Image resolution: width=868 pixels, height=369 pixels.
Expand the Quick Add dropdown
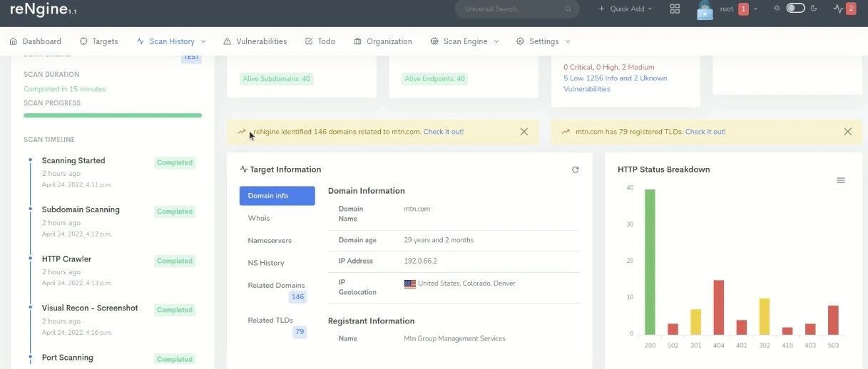626,9
